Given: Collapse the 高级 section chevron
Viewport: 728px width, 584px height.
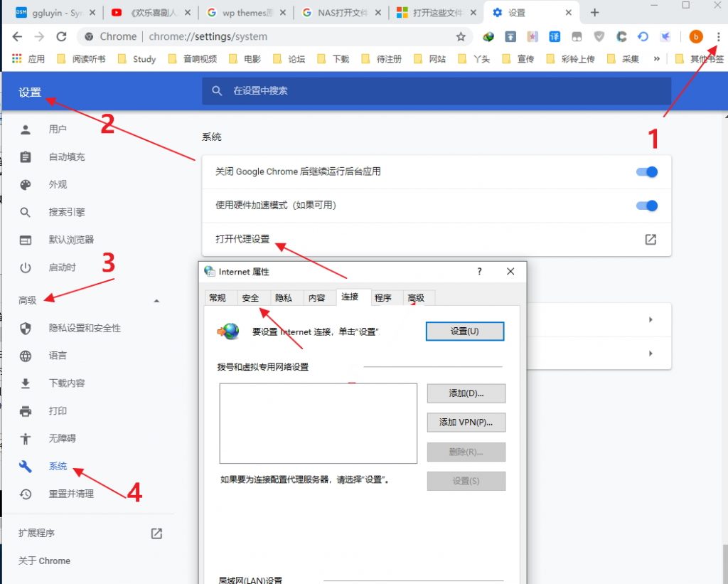Looking at the screenshot, I should point(156,301).
